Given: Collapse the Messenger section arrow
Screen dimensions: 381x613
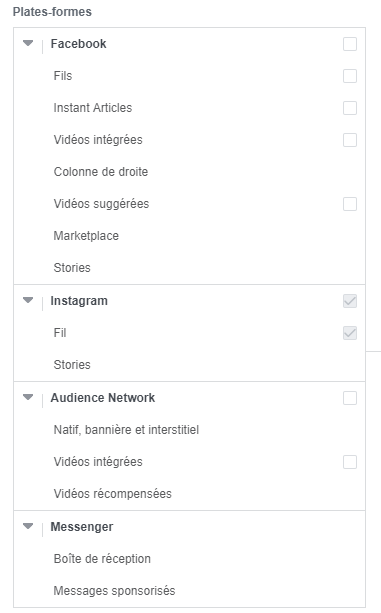Looking at the screenshot, I should pyautogui.click(x=28, y=526).
